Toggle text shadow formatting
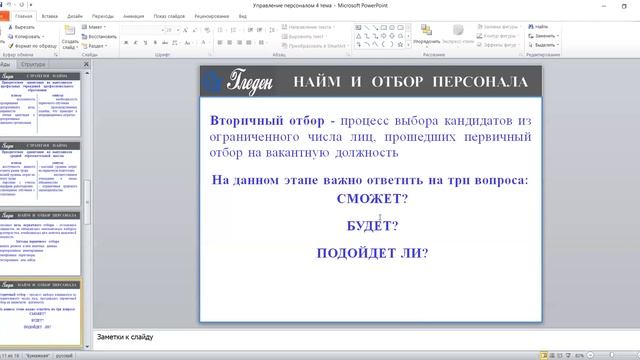Viewport: 640px width, 360px height. click(155, 42)
